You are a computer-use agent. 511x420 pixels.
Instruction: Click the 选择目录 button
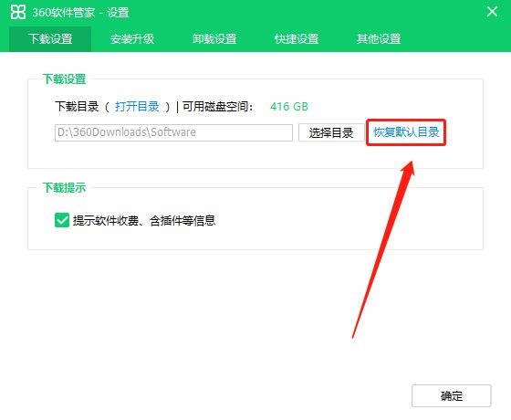tap(331, 132)
